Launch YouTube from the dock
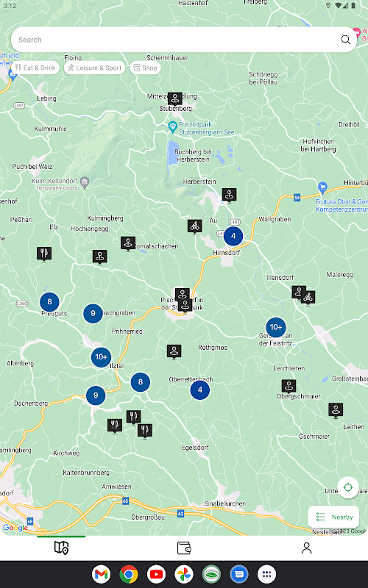368x588 pixels. pyautogui.click(x=156, y=574)
